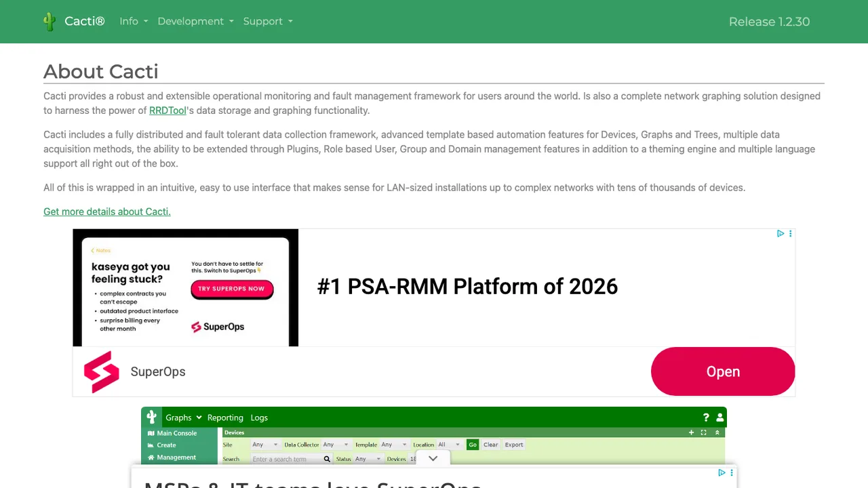The image size is (868, 488).
Task: Click the AdChoices icon on the PSA-RMM ad
Action: 781,234
